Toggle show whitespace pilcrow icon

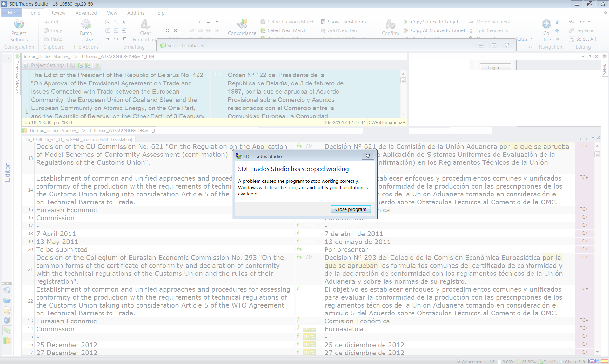pos(124,39)
